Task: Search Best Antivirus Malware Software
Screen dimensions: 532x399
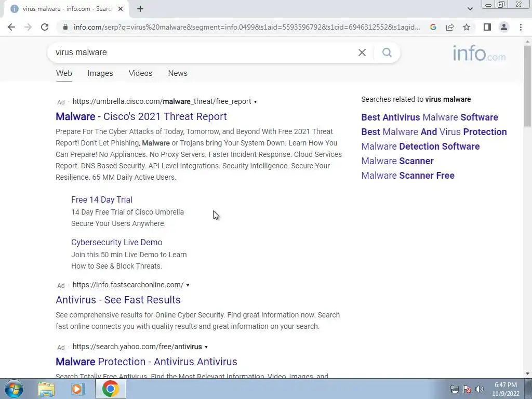Action: click(x=430, y=117)
